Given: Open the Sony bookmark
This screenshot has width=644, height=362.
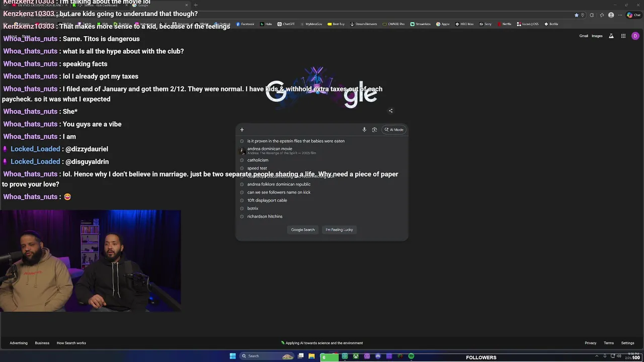Looking at the screenshot, I should [x=485, y=24].
